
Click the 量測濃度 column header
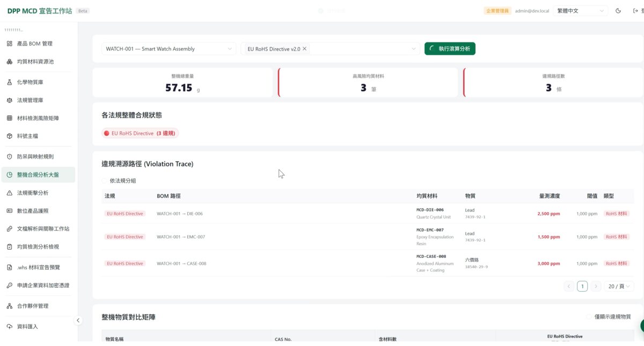coord(550,196)
